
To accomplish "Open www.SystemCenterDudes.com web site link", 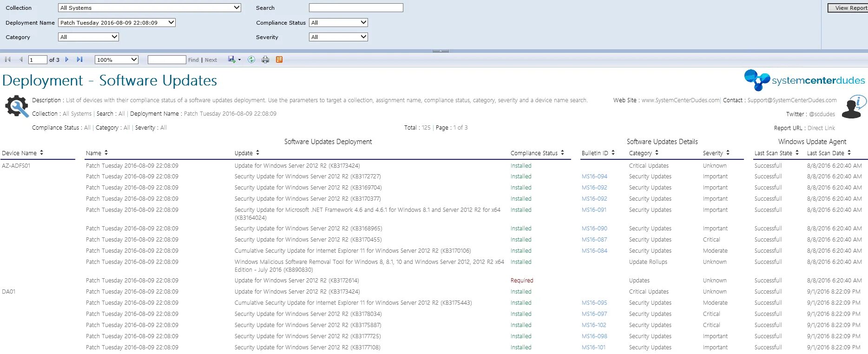I will tap(681, 100).
